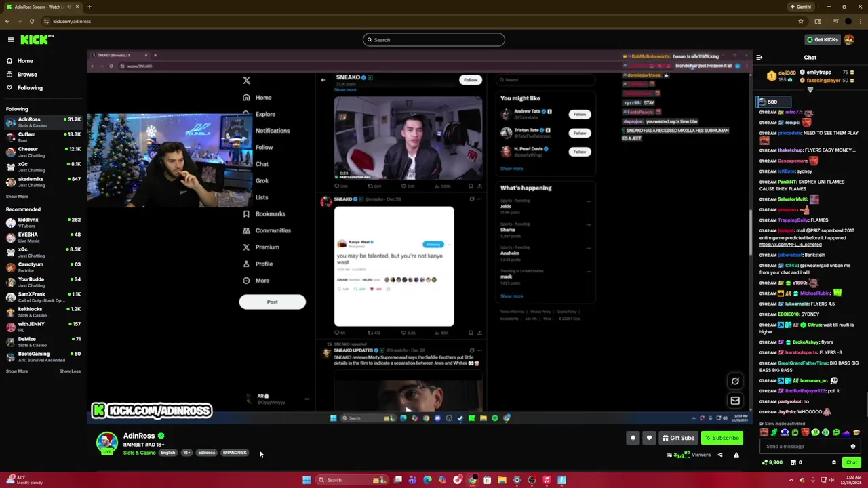Open BootsGaming in Recommended list
Image resolution: width=868 pixels, height=488 pixels.
click(x=42, y=357)
